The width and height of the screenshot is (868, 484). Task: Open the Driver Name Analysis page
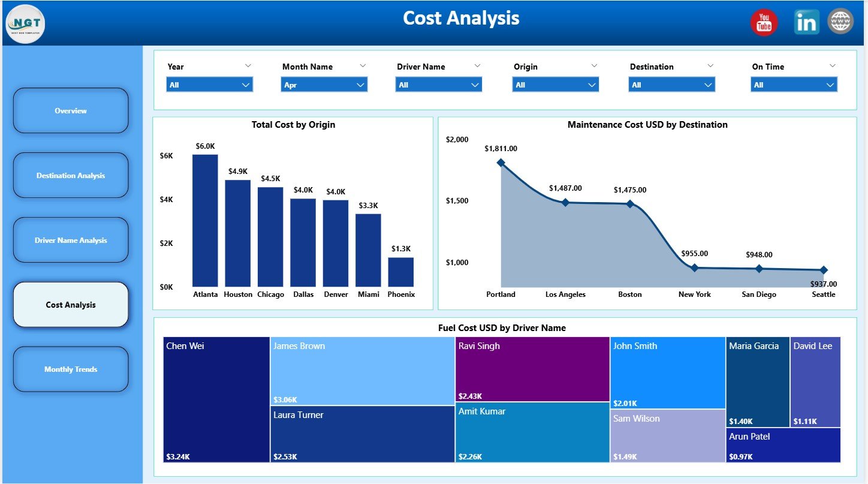(x=70, y=240)
